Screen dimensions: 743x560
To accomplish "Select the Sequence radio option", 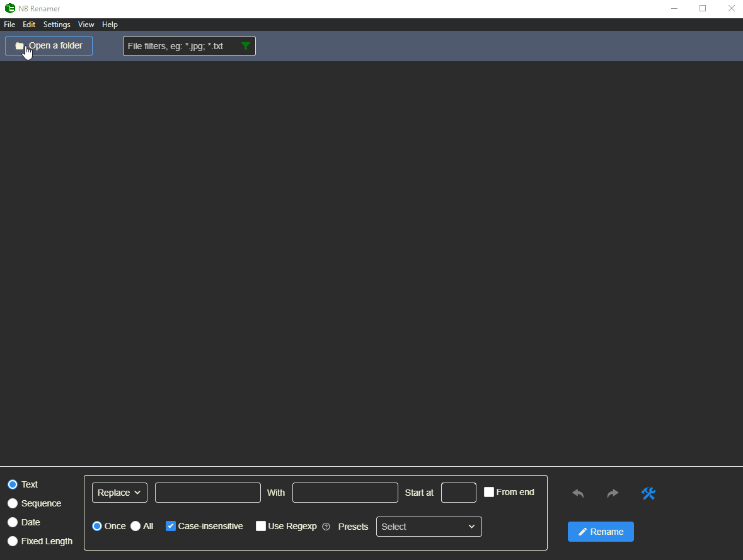I will [13, 503].
